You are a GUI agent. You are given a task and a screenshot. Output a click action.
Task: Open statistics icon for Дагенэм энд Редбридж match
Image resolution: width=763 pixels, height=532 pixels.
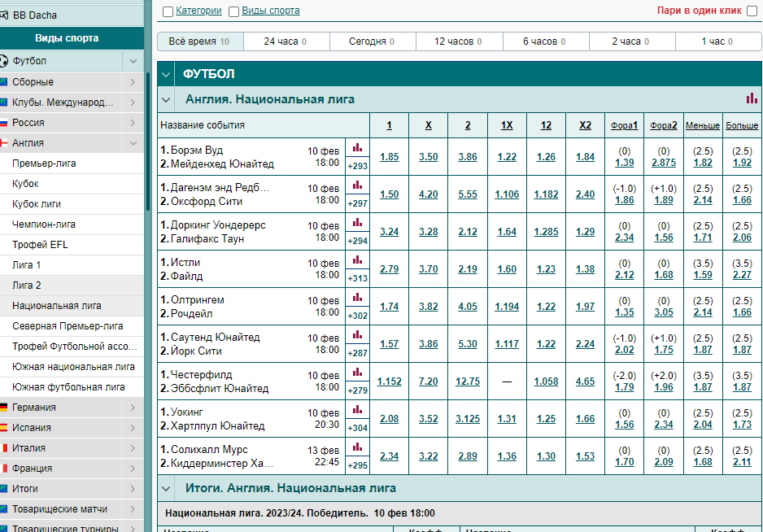tap(357, 185)
